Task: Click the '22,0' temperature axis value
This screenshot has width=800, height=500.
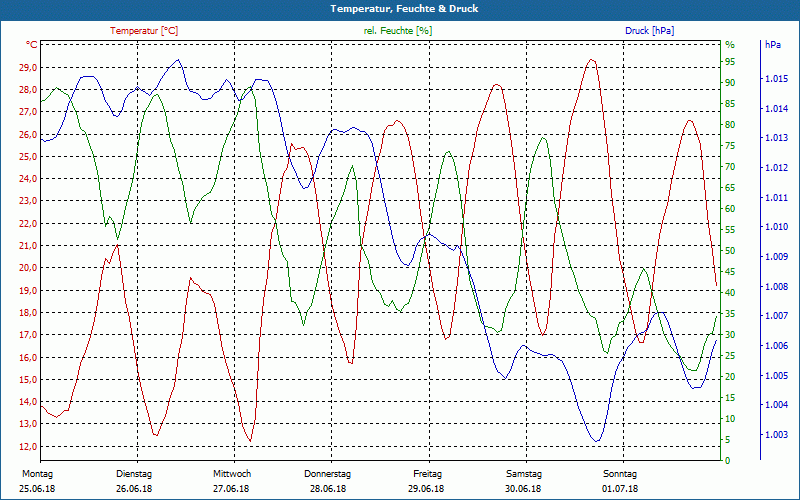Action: (x=29, y=223)
